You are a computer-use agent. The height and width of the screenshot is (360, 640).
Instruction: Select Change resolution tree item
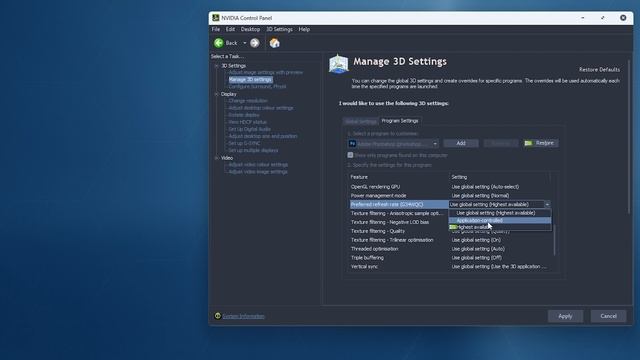coord(248,101)
